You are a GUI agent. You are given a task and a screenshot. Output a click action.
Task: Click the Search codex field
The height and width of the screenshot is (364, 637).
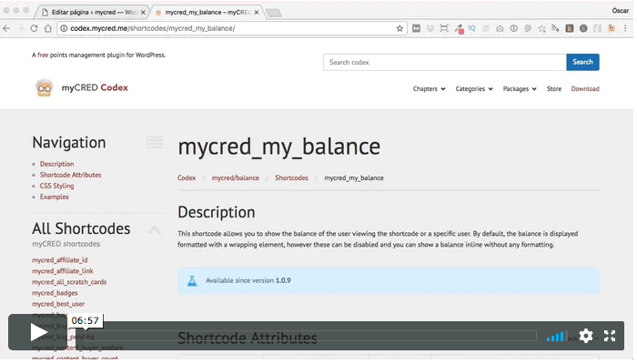pos(445,62)
